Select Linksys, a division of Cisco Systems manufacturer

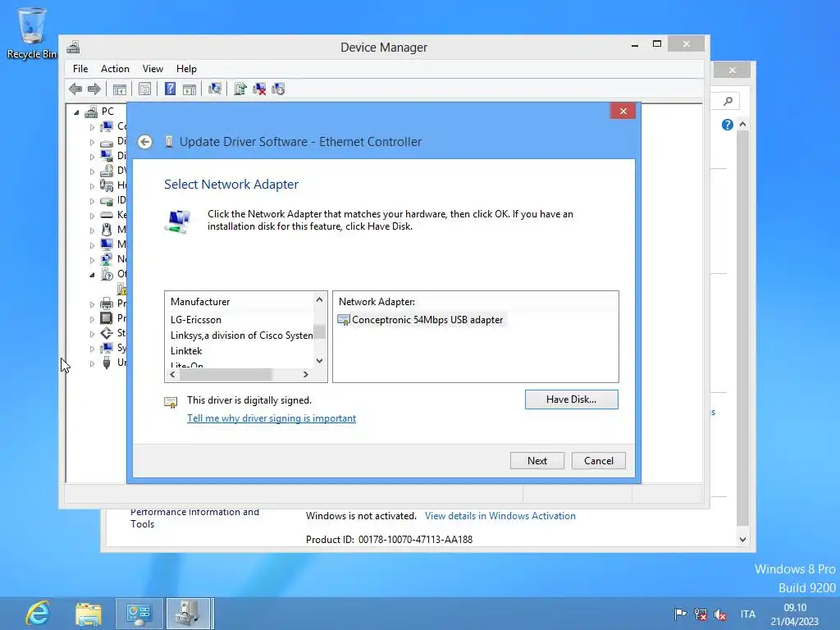coord(242,336)
